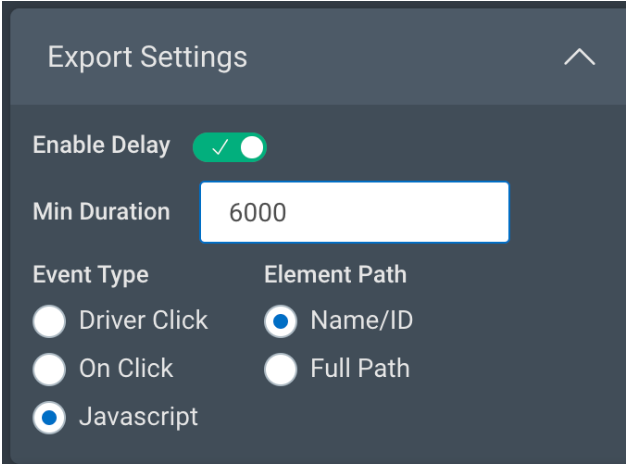The height and width of the screenshot is (464, 626).
Task: Disable the Enable Delay toggle switch
Action: point(230,147)
